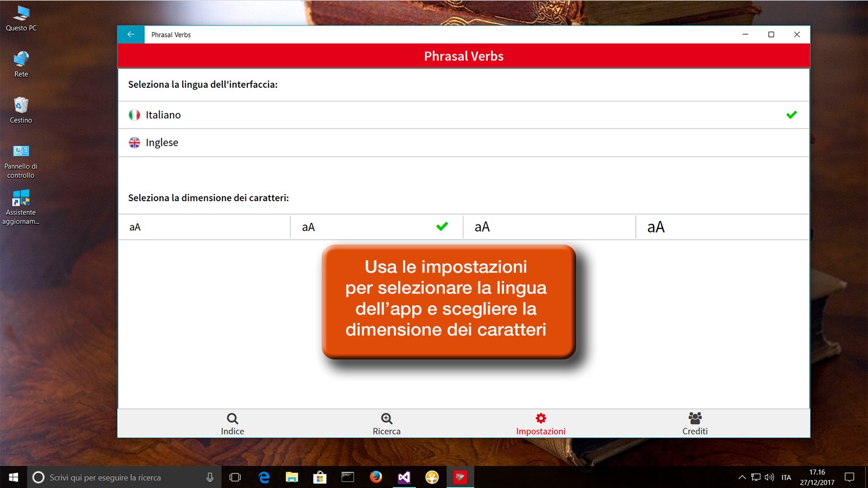
Task: Choose the second aA font size
Action: [376, 227]
